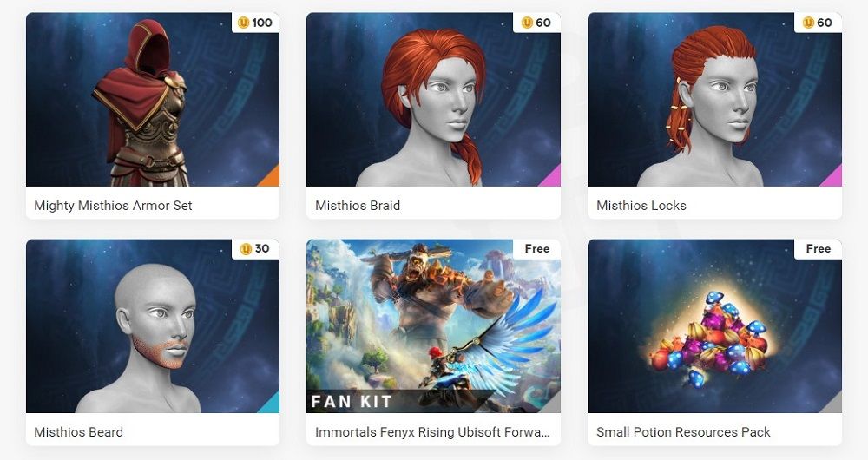Open the Small Potion Resources Pack image

[714, 326]
